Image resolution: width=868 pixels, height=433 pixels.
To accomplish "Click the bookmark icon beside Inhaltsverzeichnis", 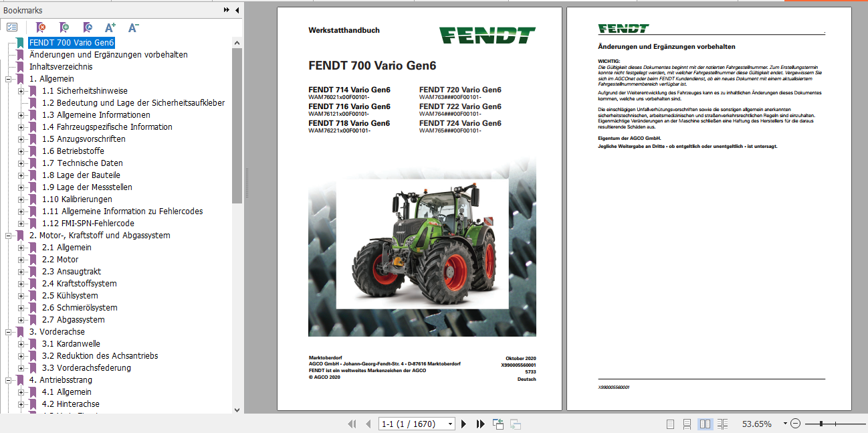I will click(x=20, y=67).
